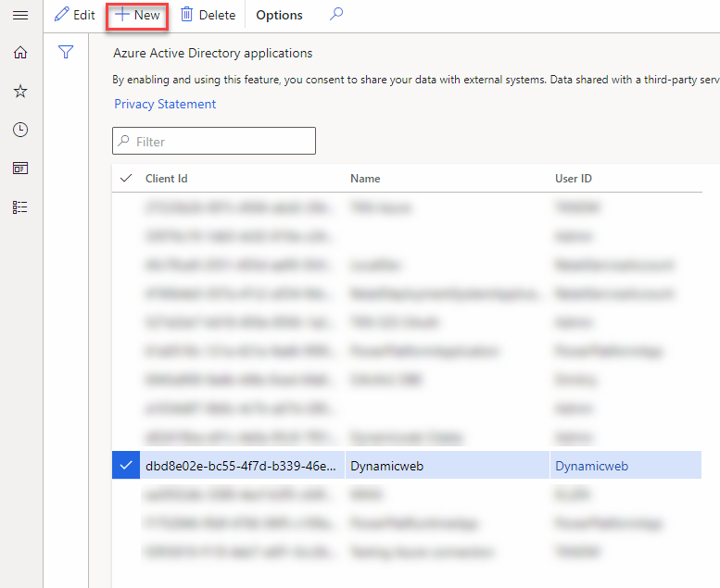Open the Home page icon
Image resolution: width=720 pixels, height=588 pixels.
click(20, 53)
